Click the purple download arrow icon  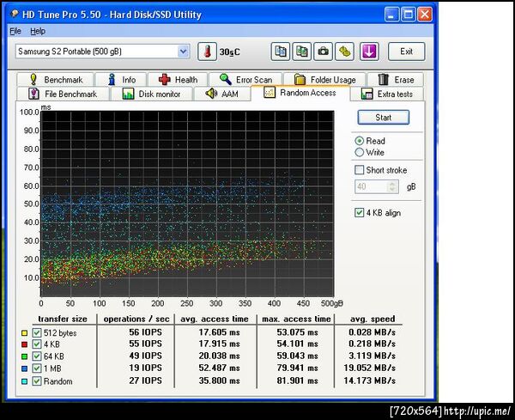coord(369,52)
